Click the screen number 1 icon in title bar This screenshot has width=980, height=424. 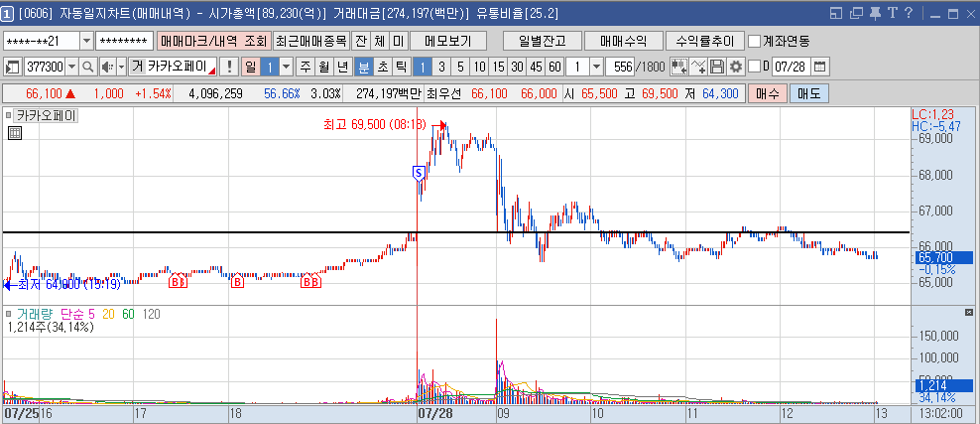[8, 13]
